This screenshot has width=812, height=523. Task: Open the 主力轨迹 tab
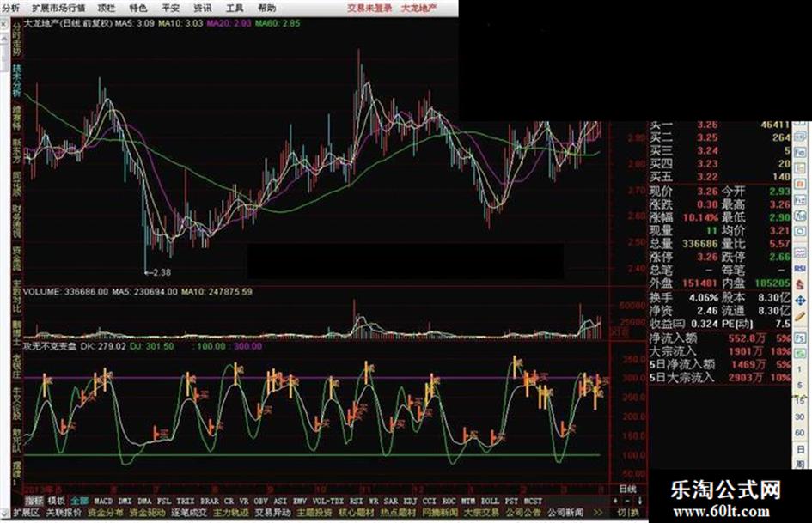pyautogui.click(x=231, y=513)
